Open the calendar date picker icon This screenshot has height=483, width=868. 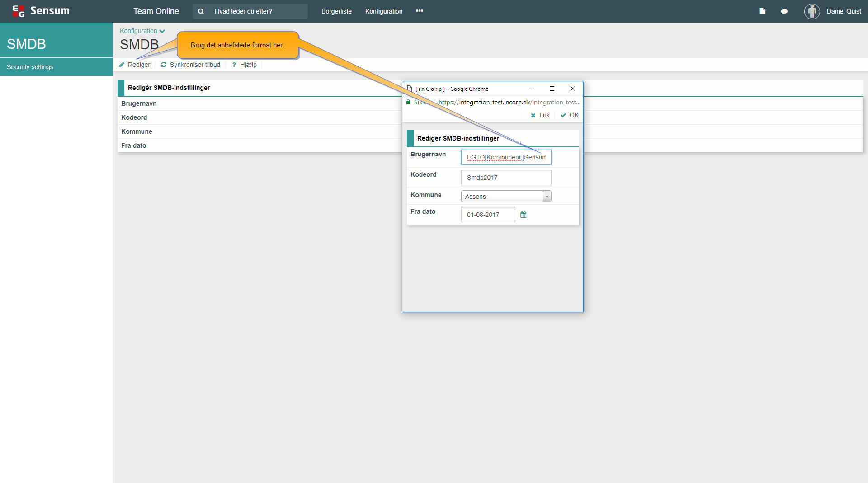tap(523, 215)
